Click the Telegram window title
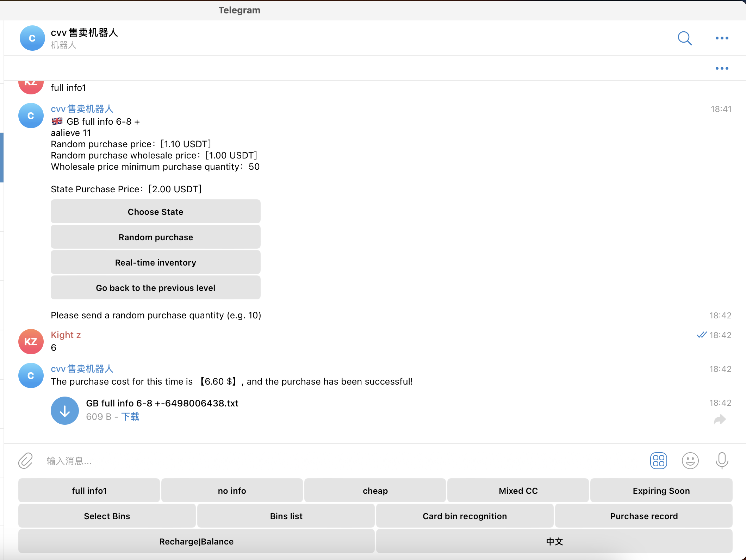 coord(239,10)
